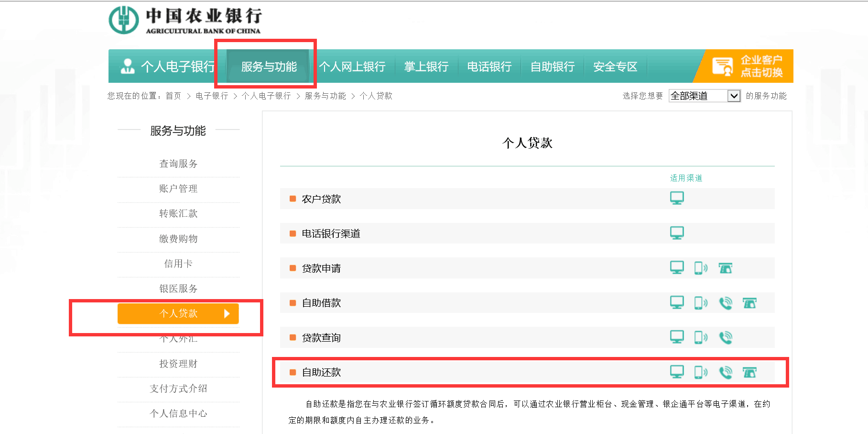
Task: Expand the 自助借款 item
Action: (527, 303)
